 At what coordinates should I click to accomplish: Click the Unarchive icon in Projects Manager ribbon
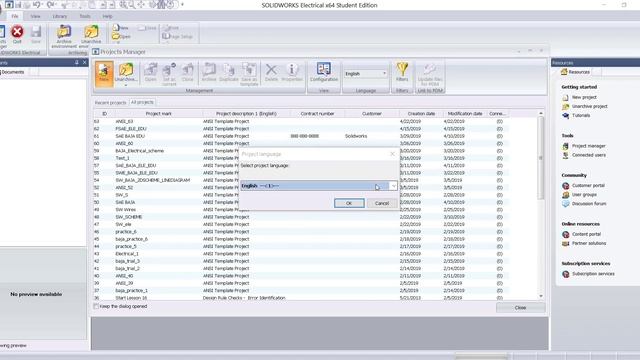pyautogui.click(x=126, y=71)
